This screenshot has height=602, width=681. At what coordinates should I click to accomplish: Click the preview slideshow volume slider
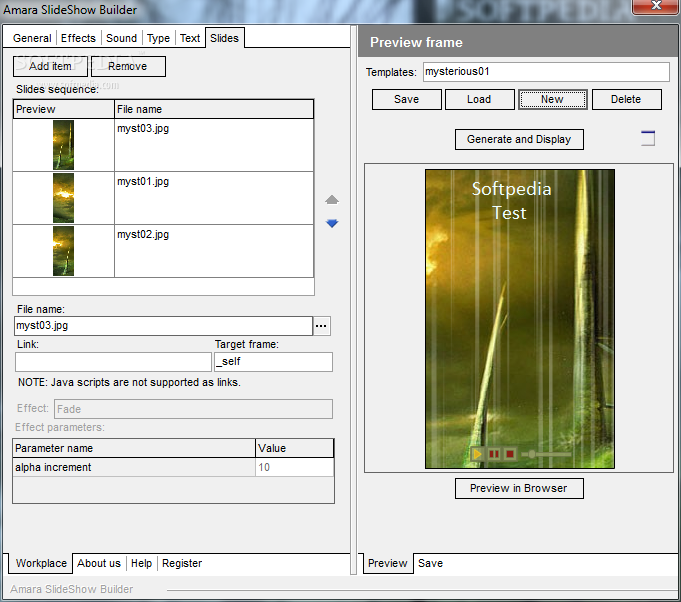[x=546, y=454]
